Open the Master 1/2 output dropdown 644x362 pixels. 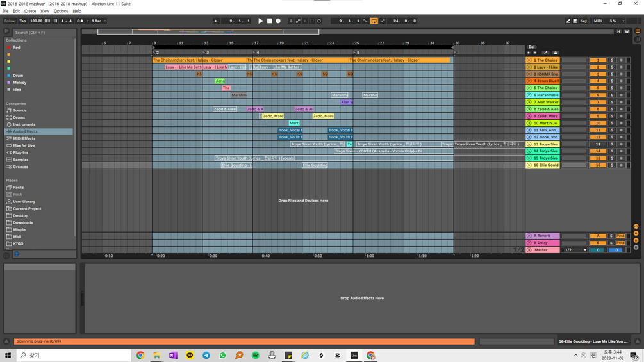574,250
